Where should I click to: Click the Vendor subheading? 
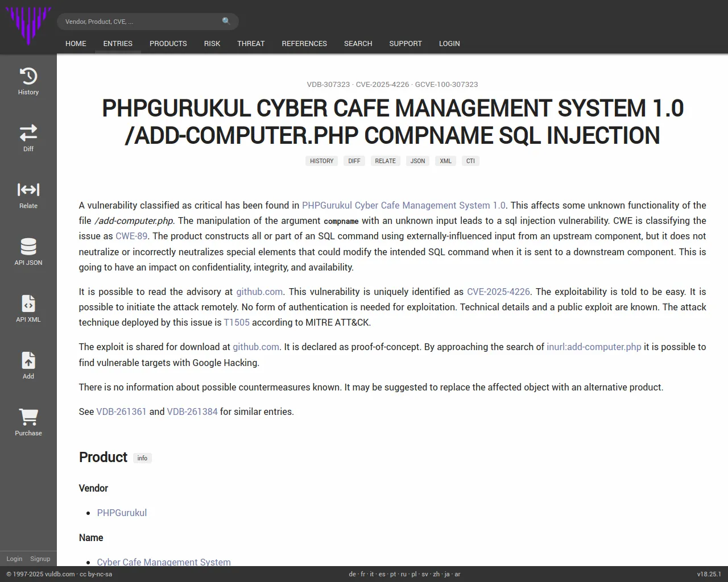click(x=93, y=488)
